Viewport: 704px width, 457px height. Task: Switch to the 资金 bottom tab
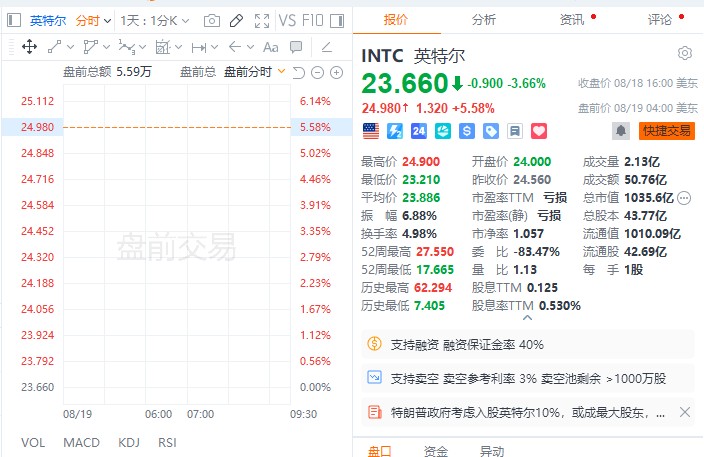click(x=436, y=451)
